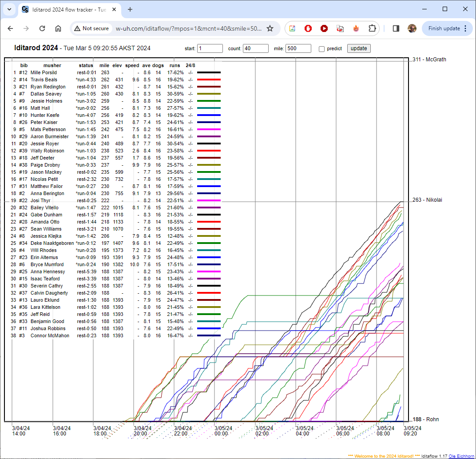Bookmark this page with the star
This screenshot has height=459, width=476.
(270, 28)
